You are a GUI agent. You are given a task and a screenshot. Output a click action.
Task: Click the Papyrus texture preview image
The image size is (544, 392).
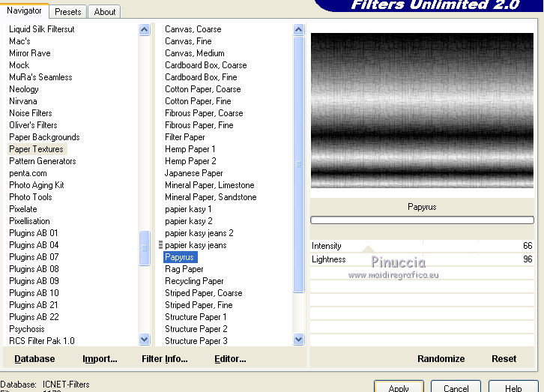pyautogui.click(x=422, y=110)
